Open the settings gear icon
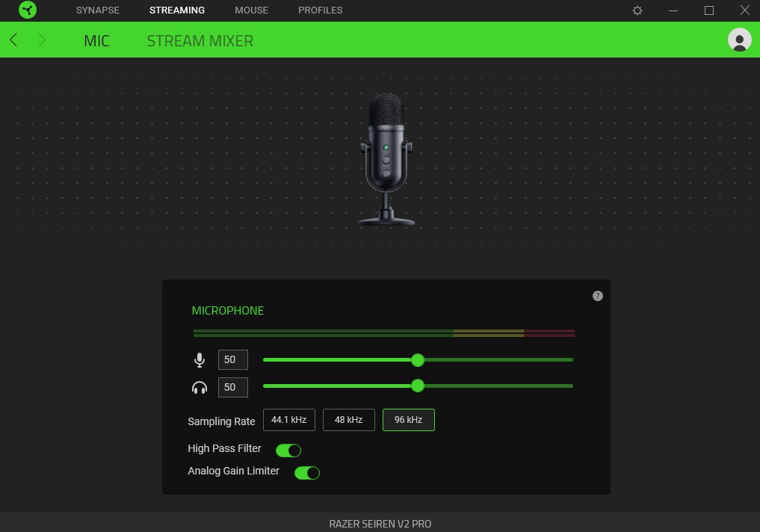Image resolution: width=760 pixels, height=532 pixels. click(x=637, y=10)
